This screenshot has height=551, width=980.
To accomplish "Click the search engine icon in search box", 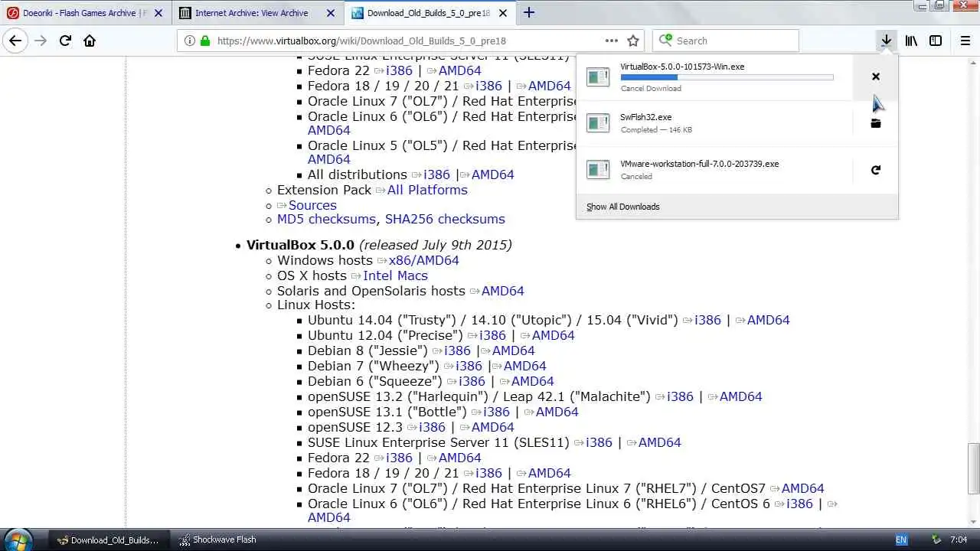I will 666,41.
